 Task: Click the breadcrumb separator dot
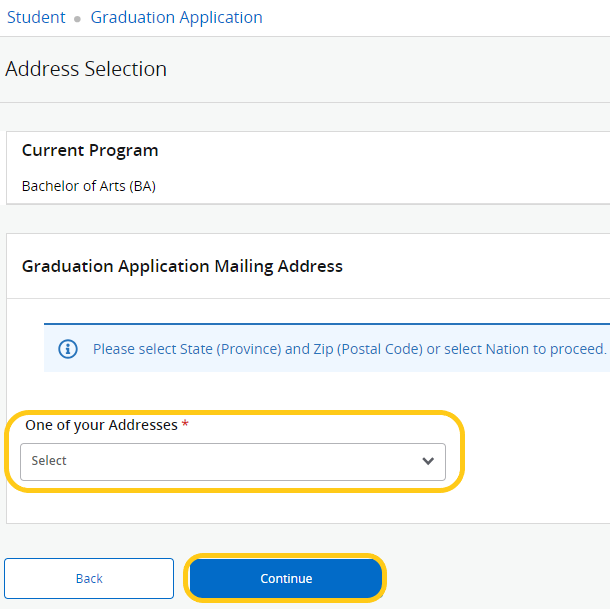[x=77, y=19]
